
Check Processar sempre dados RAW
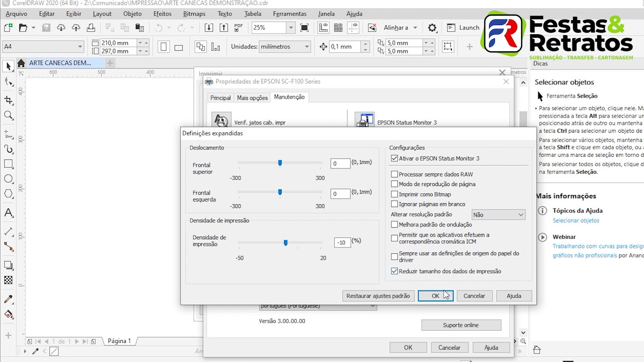(394, 174)
